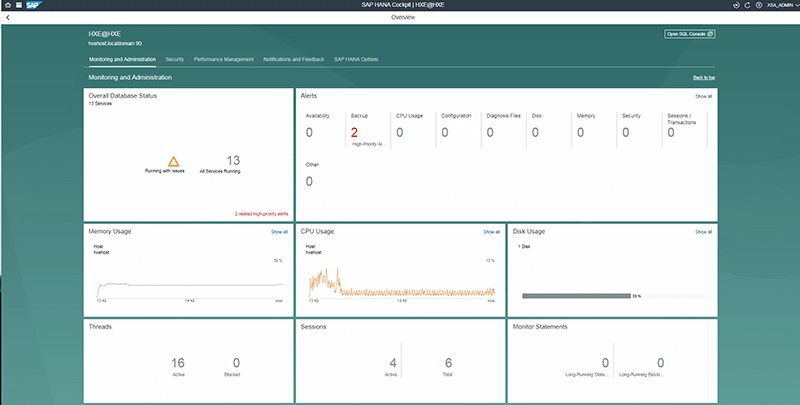Switch to the Security tab

pyautogui.click(x=175, y=59)
